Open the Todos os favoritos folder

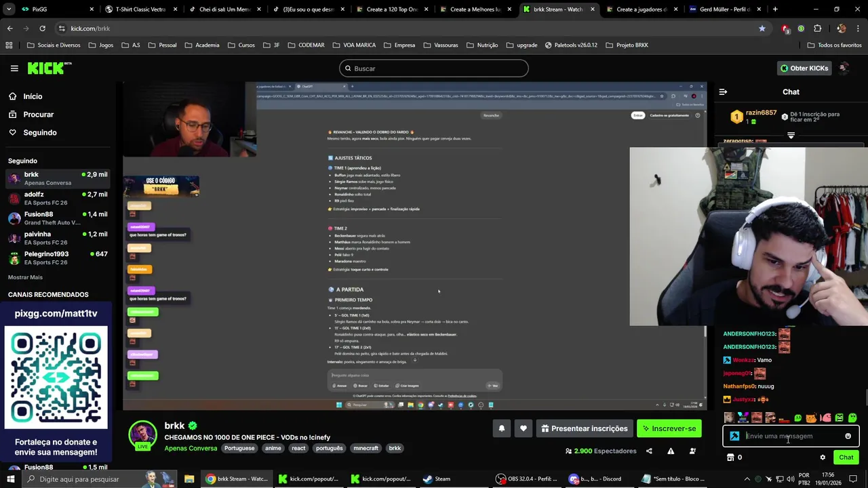[834, 45]
